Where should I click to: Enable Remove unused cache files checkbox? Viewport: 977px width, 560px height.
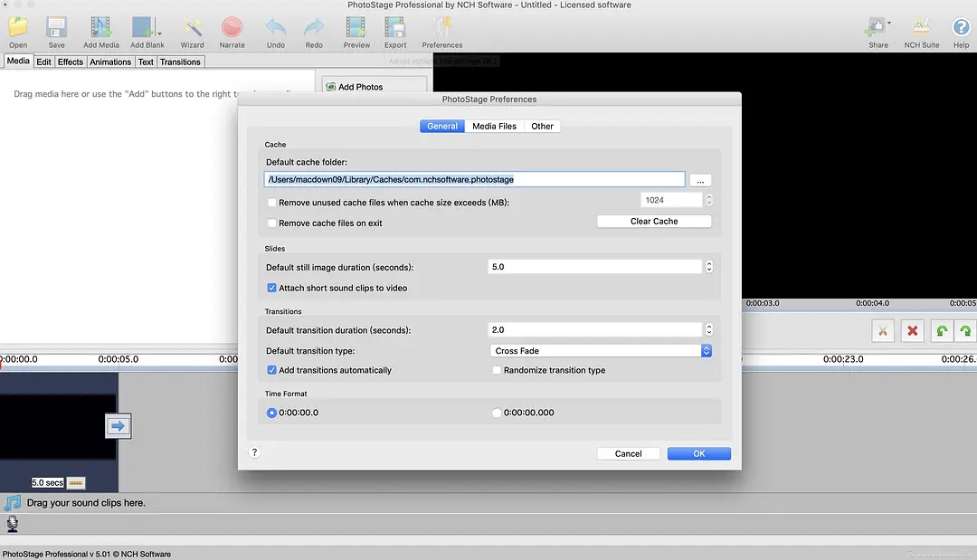[271, 203]
